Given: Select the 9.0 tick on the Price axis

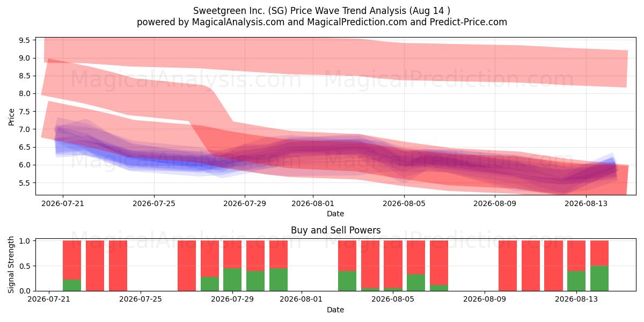Looking at the screenshot, I should point(25,58).
